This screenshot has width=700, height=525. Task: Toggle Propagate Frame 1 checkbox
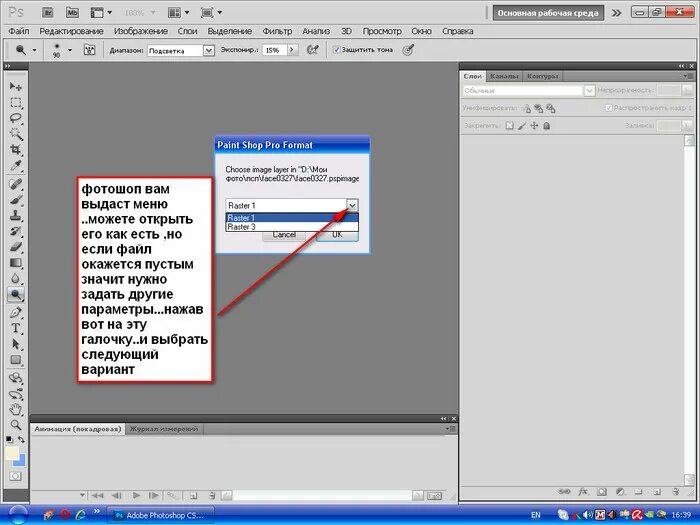click(x=608, y=108)
